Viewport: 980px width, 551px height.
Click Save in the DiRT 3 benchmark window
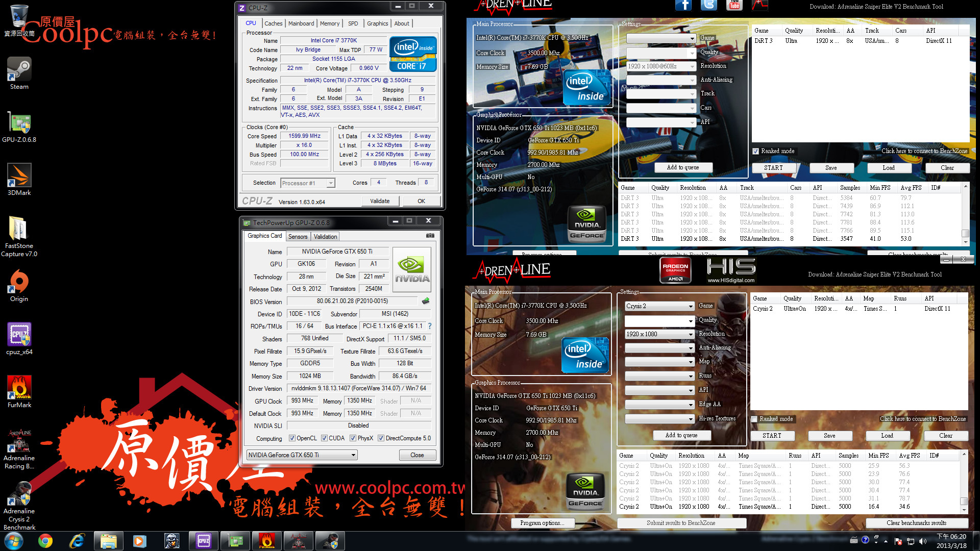[x=831, y=168]
